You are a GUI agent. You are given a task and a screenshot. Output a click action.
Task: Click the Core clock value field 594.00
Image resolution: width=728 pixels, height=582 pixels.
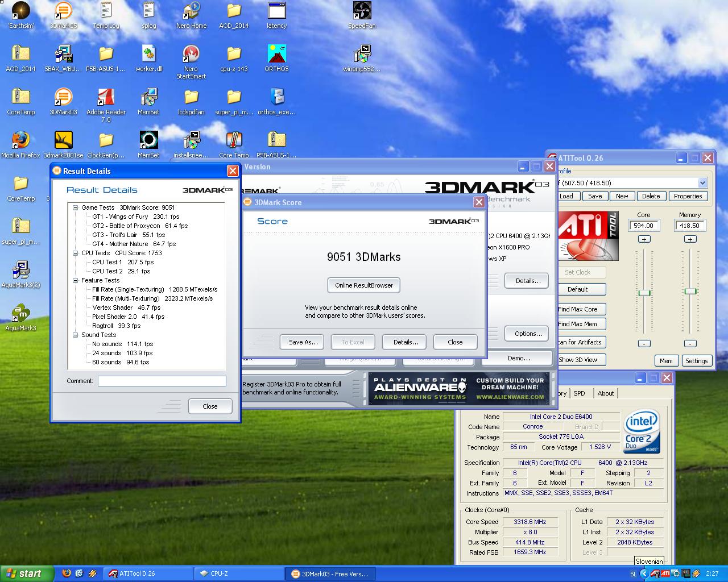pos(644,226)
